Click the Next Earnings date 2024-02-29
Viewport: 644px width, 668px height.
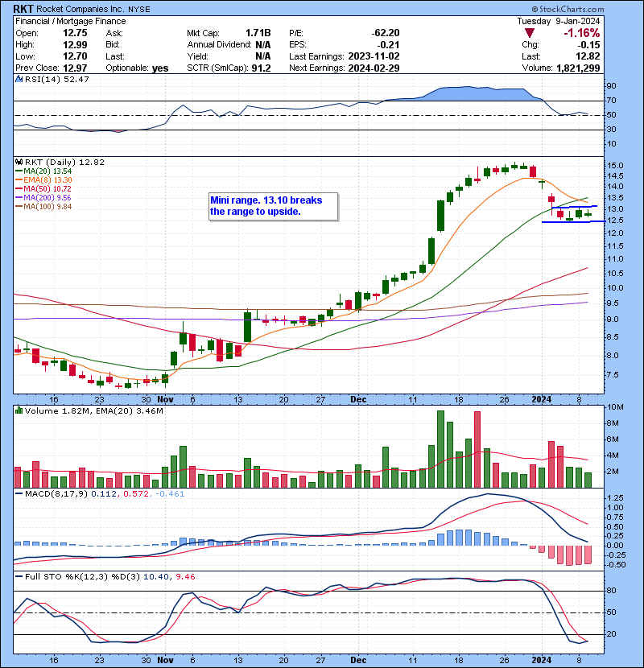coord(374,68)
